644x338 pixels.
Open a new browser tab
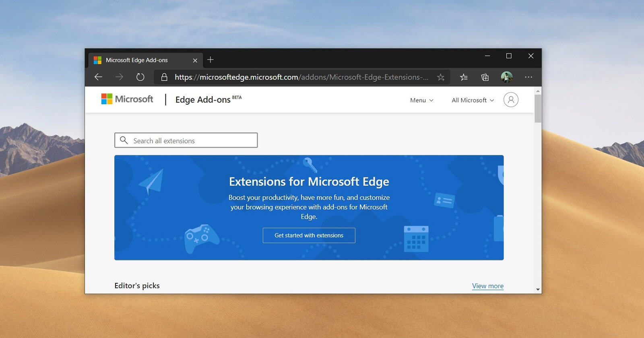point(210,60)
